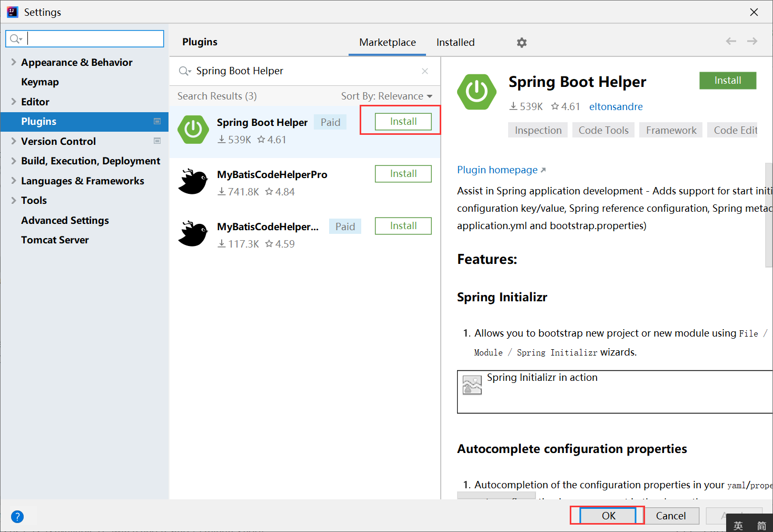773x532 pixels.
Task: Click the back navigation arrow
Action: coord(731,41)
